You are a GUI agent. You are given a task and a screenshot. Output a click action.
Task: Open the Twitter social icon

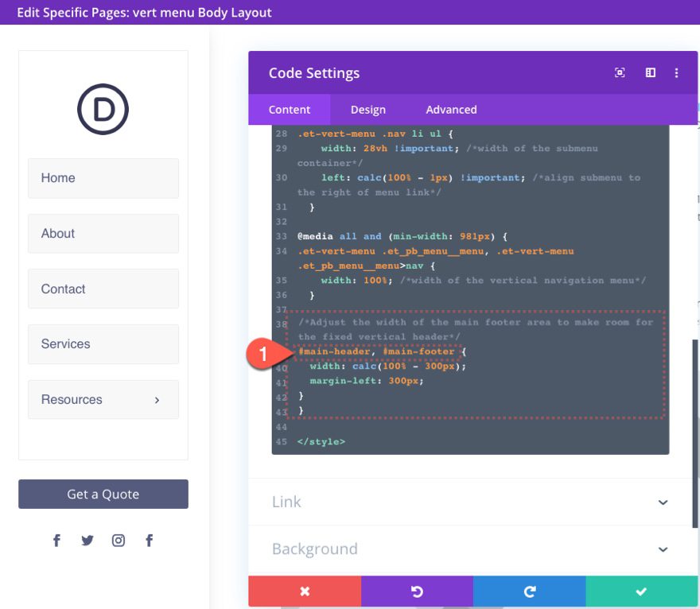tap(87, 540)
